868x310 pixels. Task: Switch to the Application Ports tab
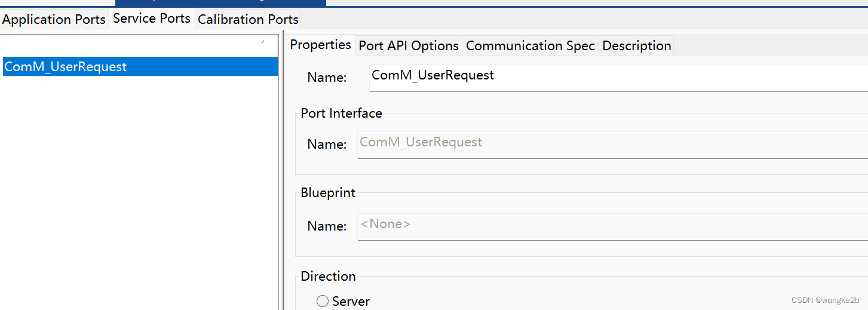click(x=54, y=19)
